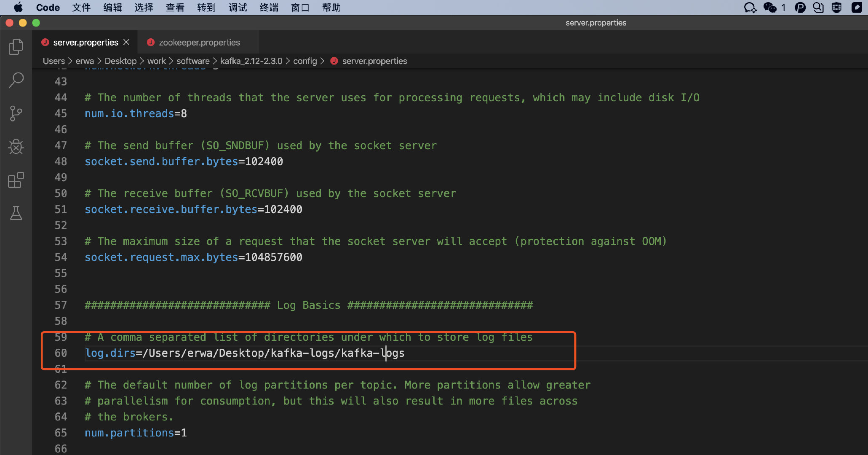Open the 选择 menu
This screenshot has height=455, width=868.
click(x=144, y=8)
